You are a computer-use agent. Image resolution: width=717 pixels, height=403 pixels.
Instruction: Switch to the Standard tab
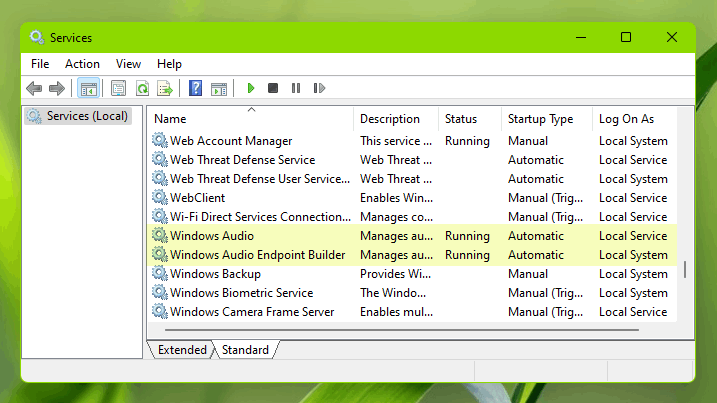tap(245, 350)
